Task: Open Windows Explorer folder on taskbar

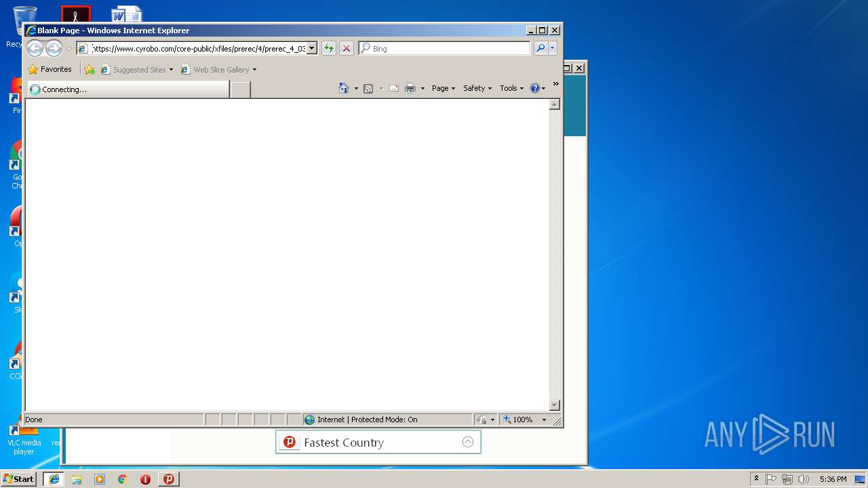Action: [77, 479]
